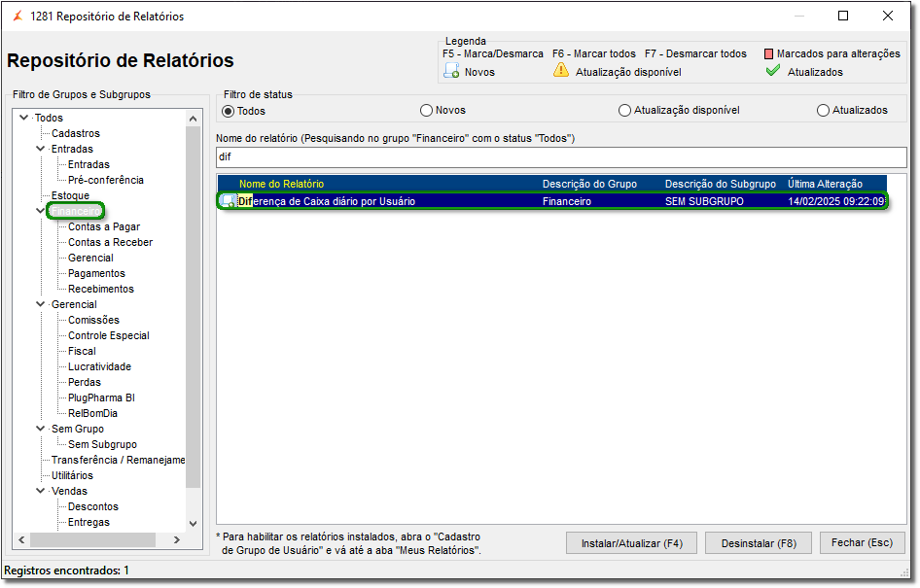Collapse the Sem Grupo node
This screenshot has width=920, height=588.
click(x=41, y=429)
